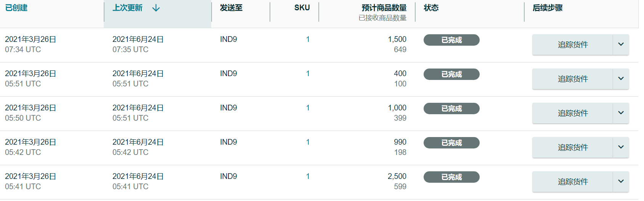Expand dropdown next to 追踪货件 for 07:34 UTC row
The image size is (644, 201).
(621, 45)
